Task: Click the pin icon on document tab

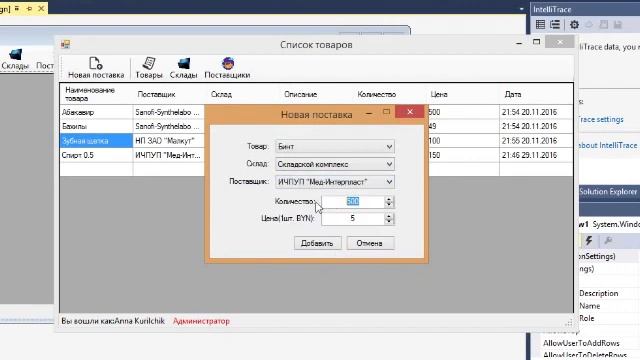Action: tap(29, 8)
